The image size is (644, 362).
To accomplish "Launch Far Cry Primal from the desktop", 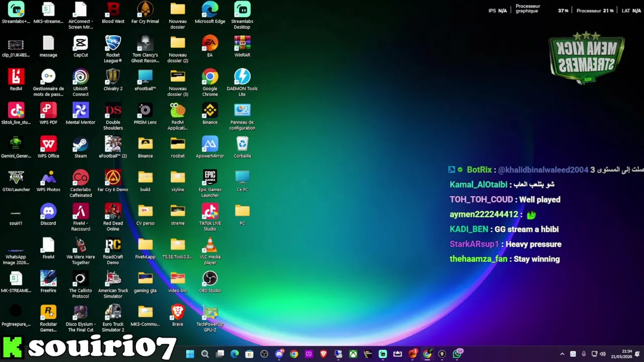I will coord(145,13).
